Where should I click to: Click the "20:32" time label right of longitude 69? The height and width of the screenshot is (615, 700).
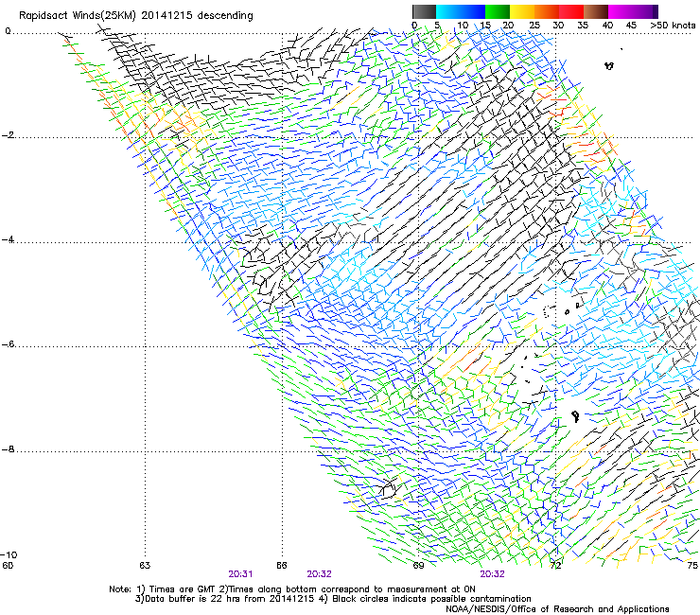click(x=493, y=574)
